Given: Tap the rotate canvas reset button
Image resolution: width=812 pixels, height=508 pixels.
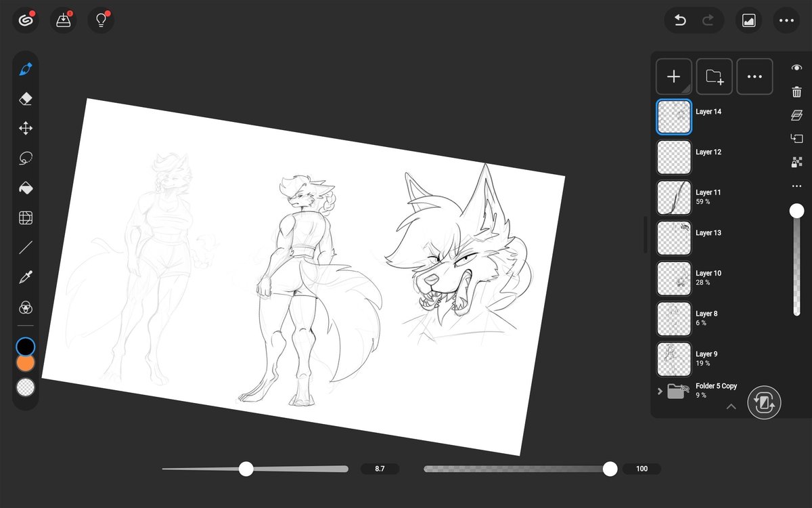Looking at the screenshot, I should pyautogui.click(x=765, y=404).
